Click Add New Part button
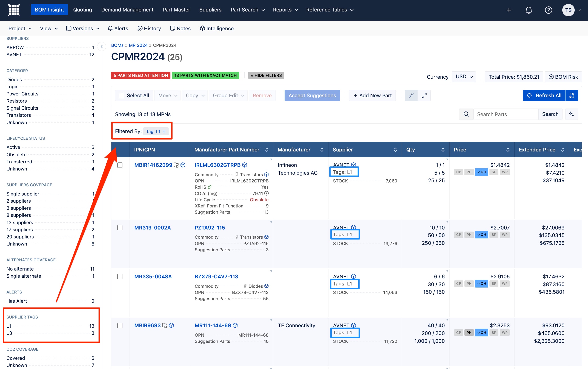 (372, 95)
